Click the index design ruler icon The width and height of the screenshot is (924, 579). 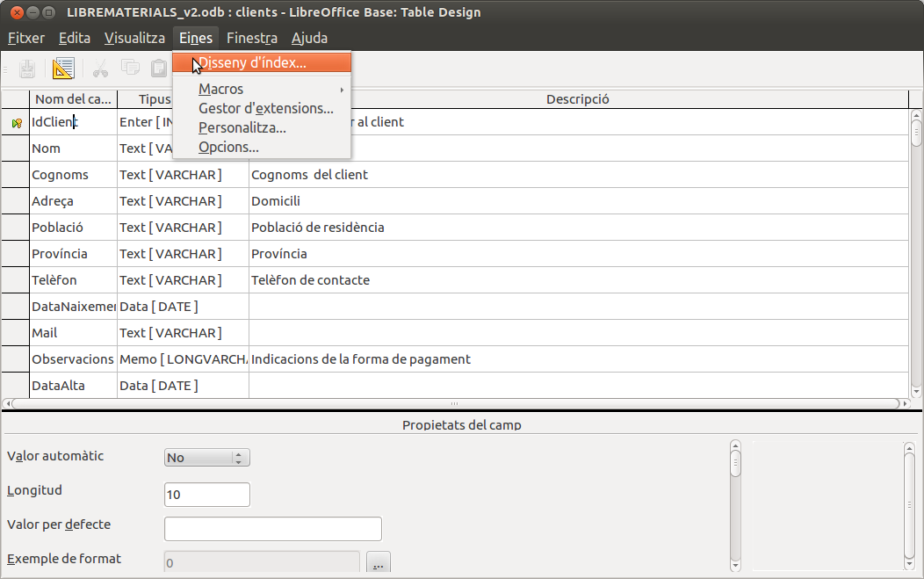pos(63,69)
